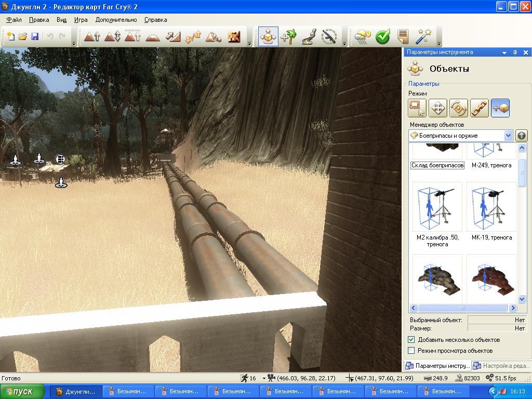Choose the chain Link mode button
This screenshot has width=532, height=399.
tap(480, 108)
